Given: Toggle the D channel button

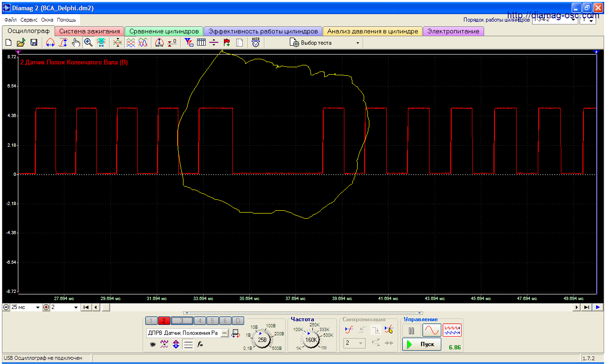Looking at the screenshot, I should [x=238, y=321].
